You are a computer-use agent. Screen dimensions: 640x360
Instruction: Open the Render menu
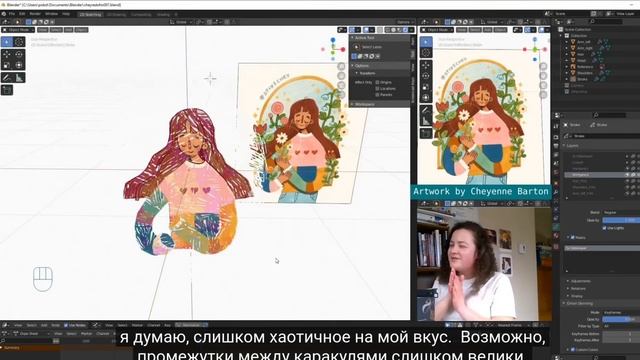35,14
